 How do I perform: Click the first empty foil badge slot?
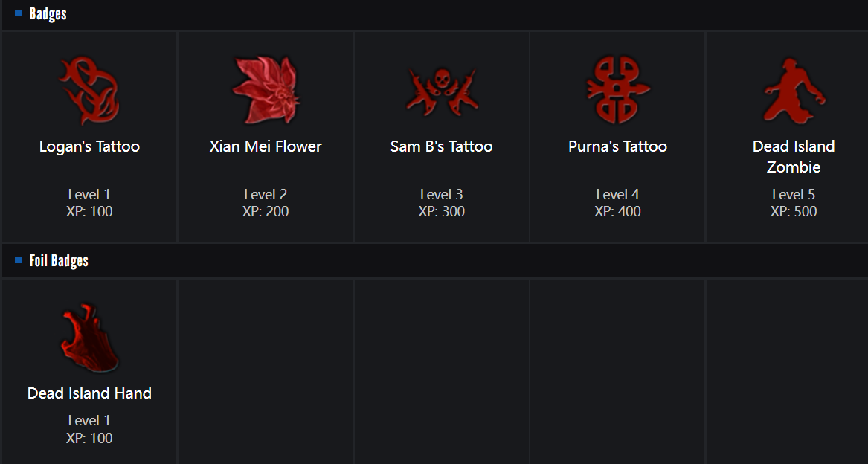[x=266, y=370]
